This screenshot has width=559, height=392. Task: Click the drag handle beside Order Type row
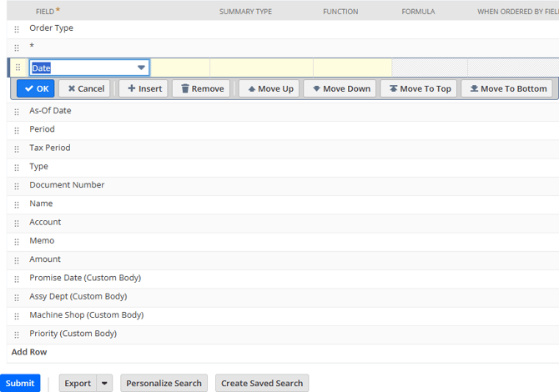click(17, 28)
